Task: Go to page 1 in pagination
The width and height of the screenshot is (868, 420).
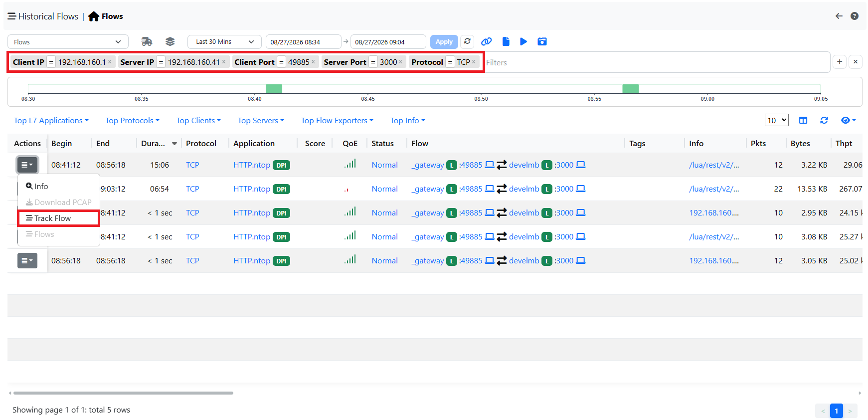Action: (x=837, y=411)
